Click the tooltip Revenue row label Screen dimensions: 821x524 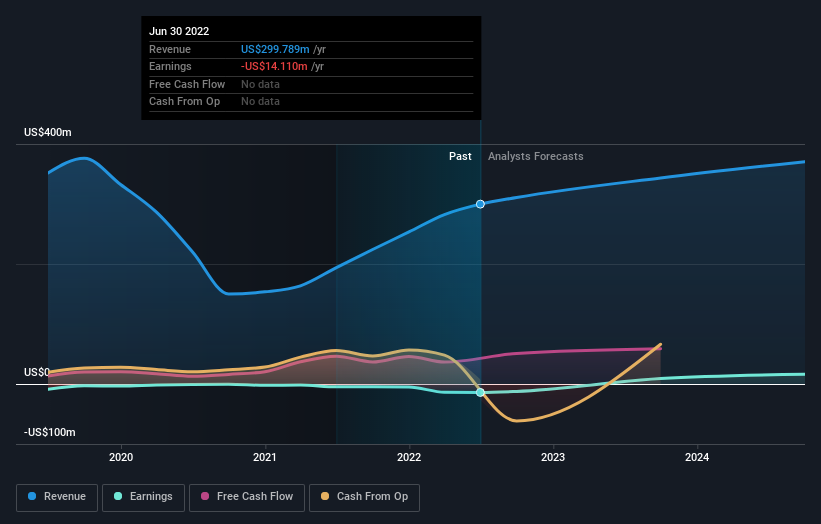pyautogui.click(x=170, y=49)
